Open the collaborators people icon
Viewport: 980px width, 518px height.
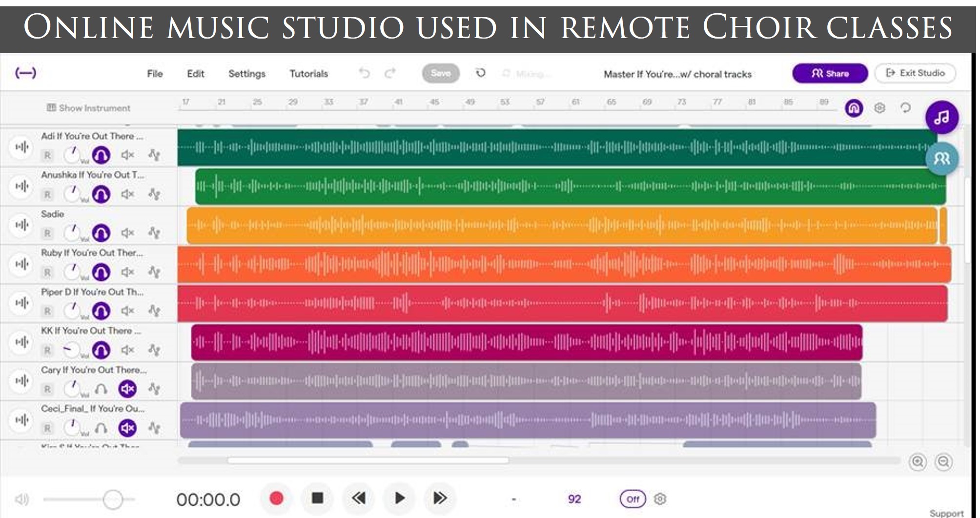point(941,159)
